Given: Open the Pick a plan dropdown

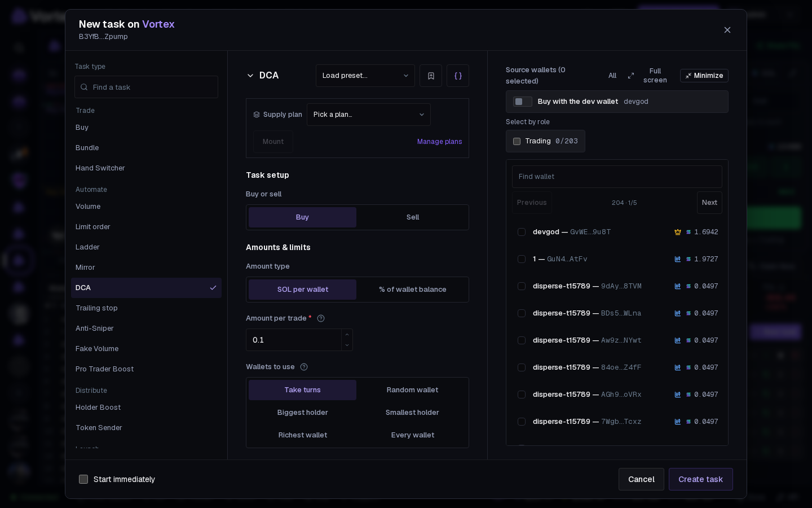Looking at the screenshot, I should (369, 115).
